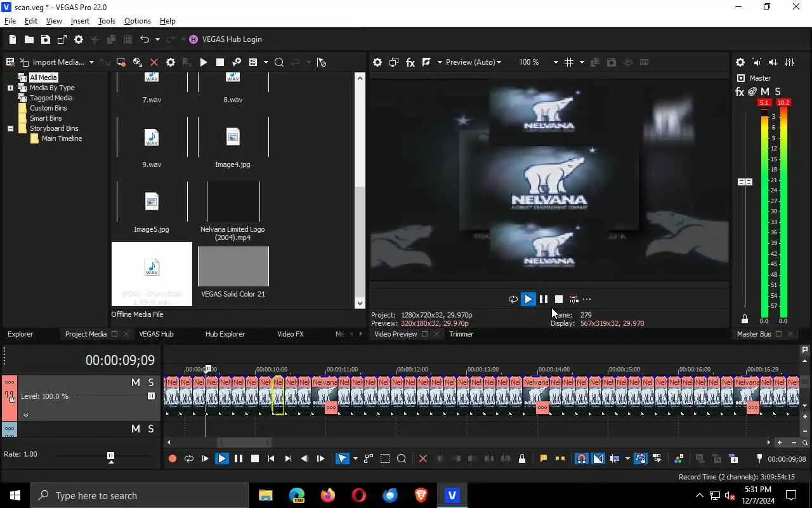
Task: Open the Insert menu
Action: [x=80, y=21]
